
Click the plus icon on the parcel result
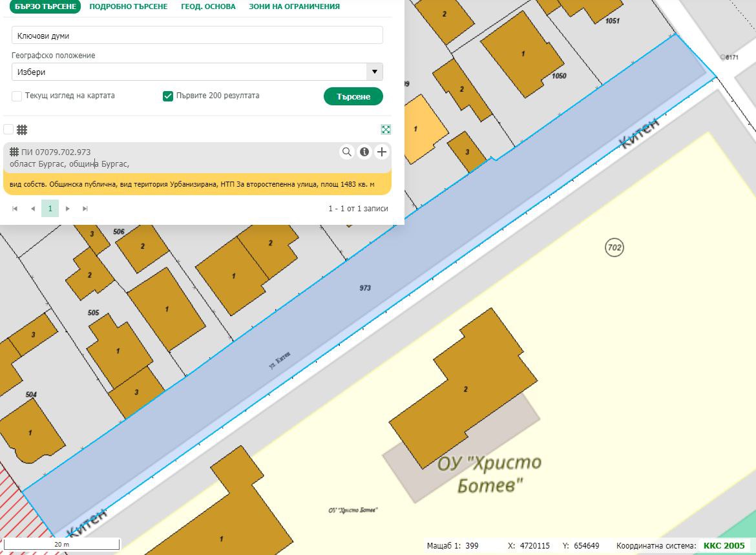coord(382,152)
